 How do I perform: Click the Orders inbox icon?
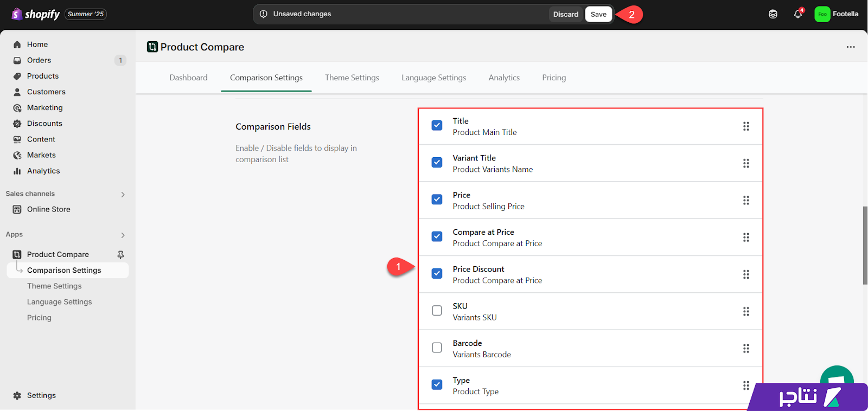coord(17,60)
